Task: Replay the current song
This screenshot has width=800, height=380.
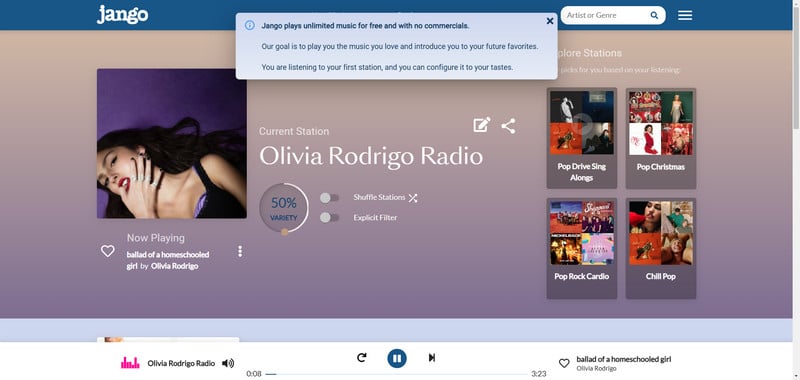Action: coord(362,358)
